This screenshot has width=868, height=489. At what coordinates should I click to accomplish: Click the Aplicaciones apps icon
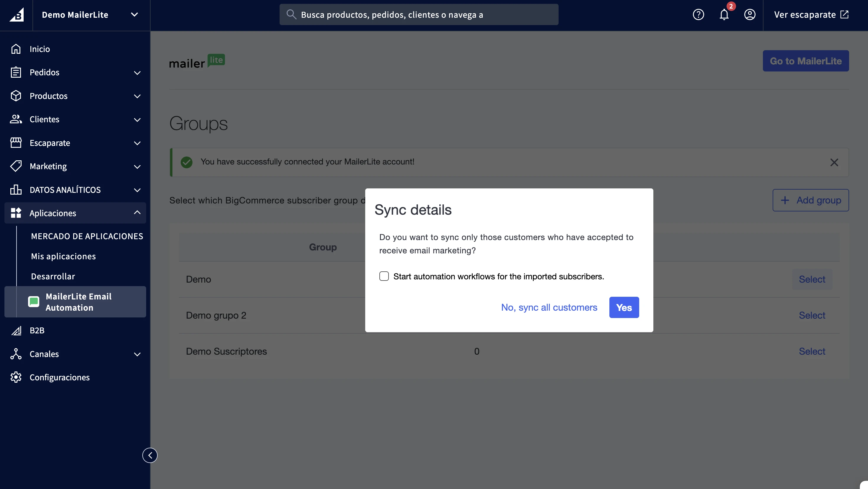point(16,213)
